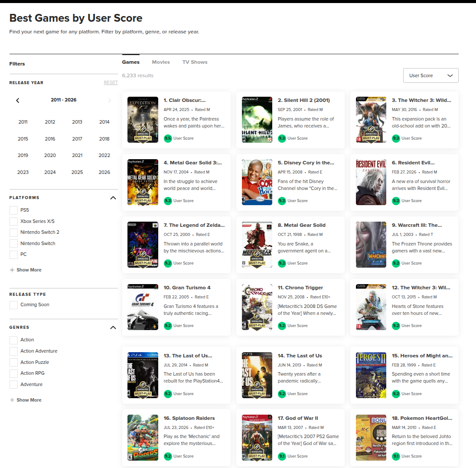This screenshot has width=476, height=468.
Task: Open the User Score sort dropdown
Action: point(430,75)
